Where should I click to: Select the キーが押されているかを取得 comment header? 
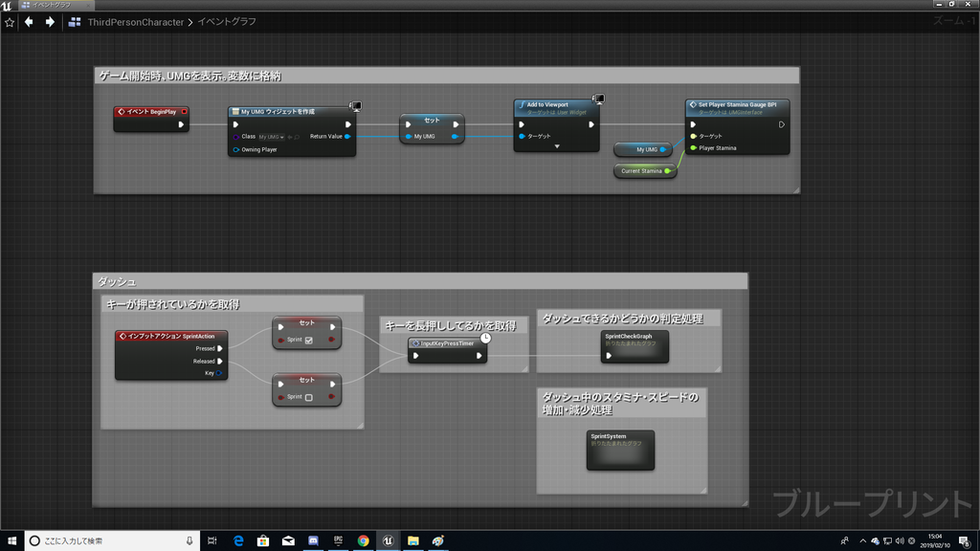pos(232,304)
